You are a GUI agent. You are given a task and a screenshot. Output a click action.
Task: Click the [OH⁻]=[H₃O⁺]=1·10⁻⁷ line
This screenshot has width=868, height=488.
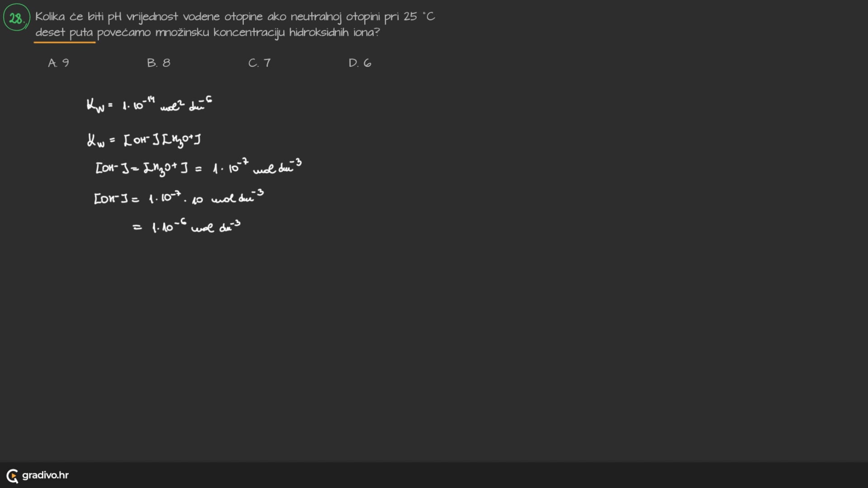198,168
